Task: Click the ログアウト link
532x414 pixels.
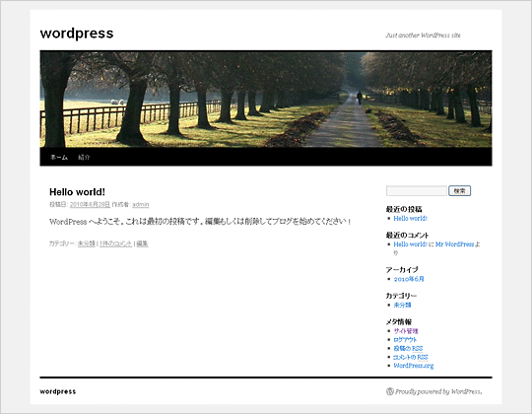Action: (405, 339)
